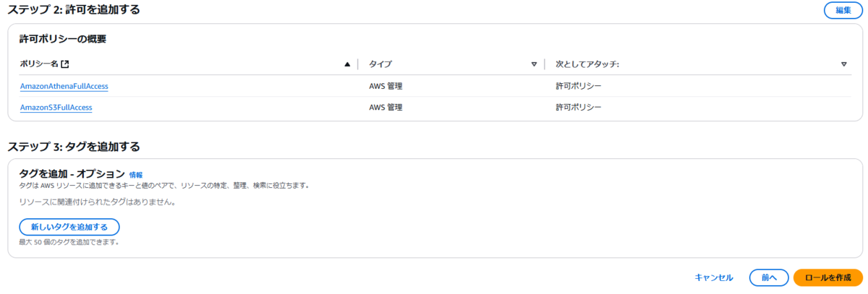Click the ステップ 3: タグを追加する heading
The width and height of the screenshot is (868, 294).
click(74, 147)
